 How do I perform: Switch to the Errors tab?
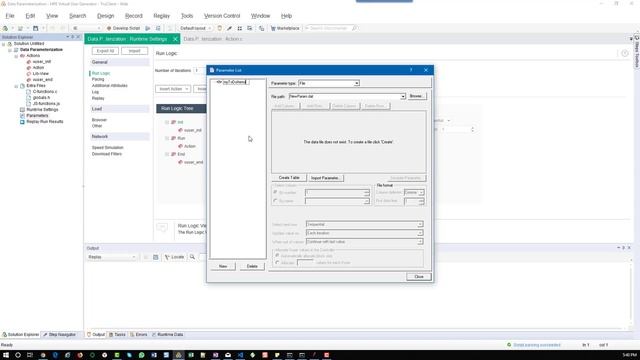[139, 335]
